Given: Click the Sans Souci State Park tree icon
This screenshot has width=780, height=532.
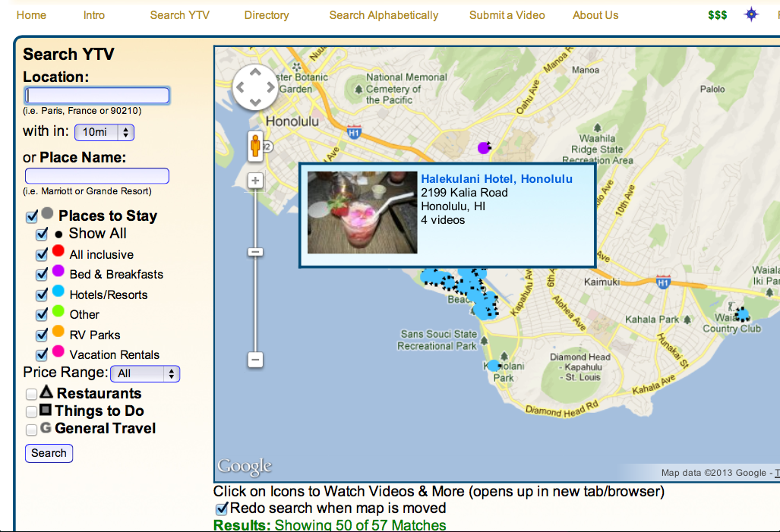Looking at the screenshot, I should point(484,341).
